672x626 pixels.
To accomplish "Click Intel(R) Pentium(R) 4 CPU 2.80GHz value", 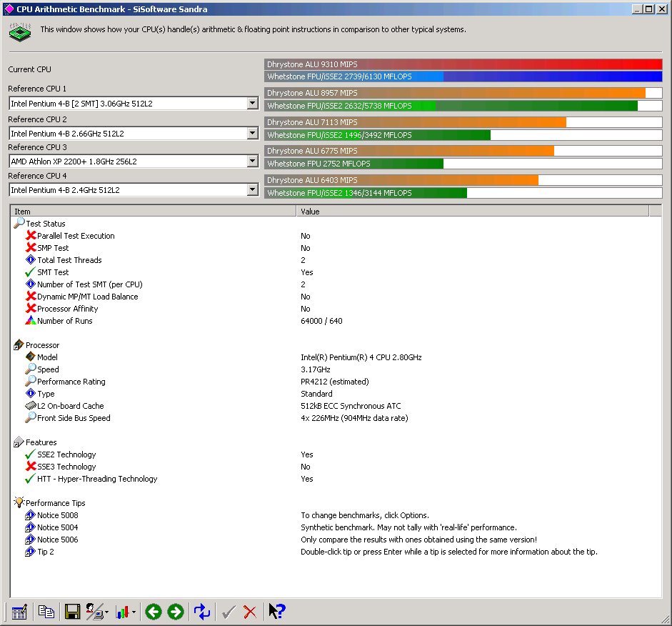I will click(361, 357).
